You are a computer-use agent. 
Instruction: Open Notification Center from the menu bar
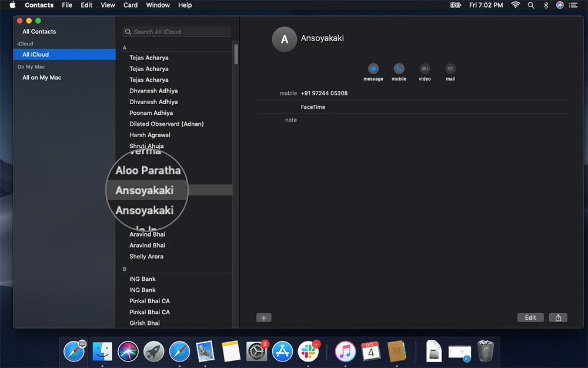tap(574, 5)
